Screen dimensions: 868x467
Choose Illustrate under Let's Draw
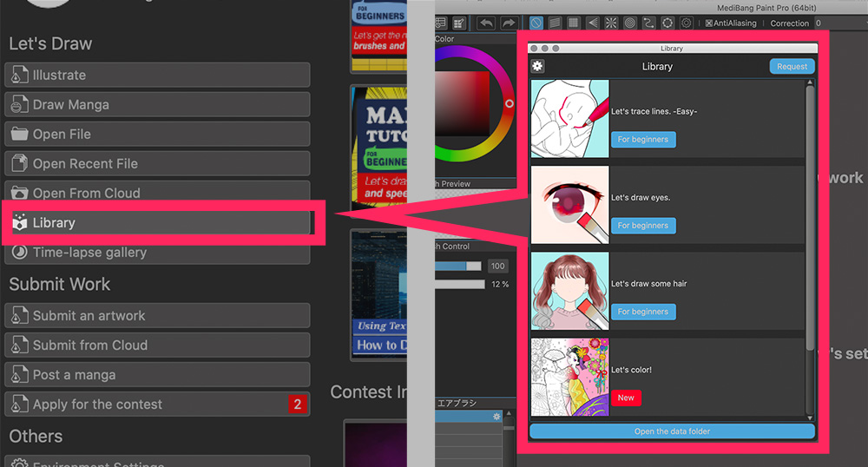tap(157, 75)
